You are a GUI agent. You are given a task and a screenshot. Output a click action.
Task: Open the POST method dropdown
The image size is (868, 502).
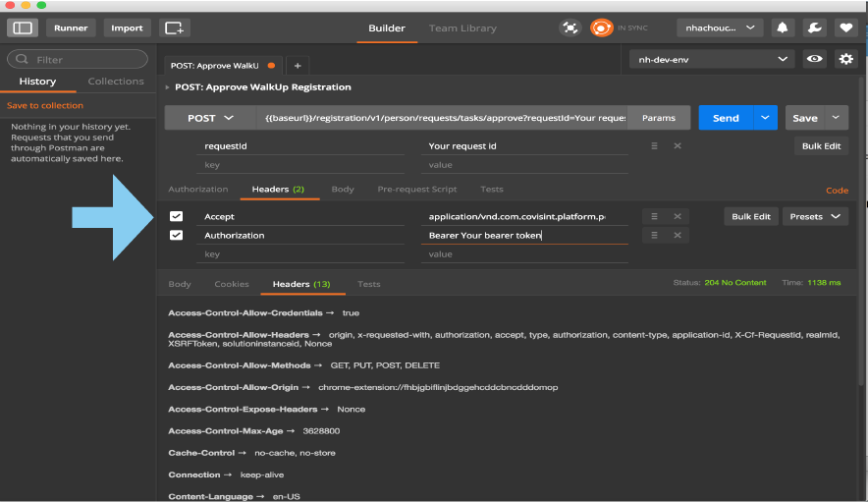click(211, 118)
